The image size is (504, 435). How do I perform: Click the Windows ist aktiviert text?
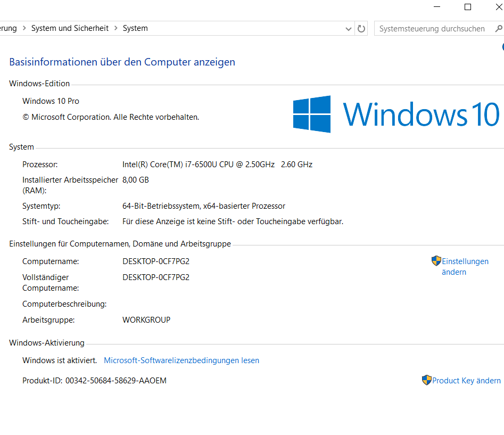coord(60,360)
